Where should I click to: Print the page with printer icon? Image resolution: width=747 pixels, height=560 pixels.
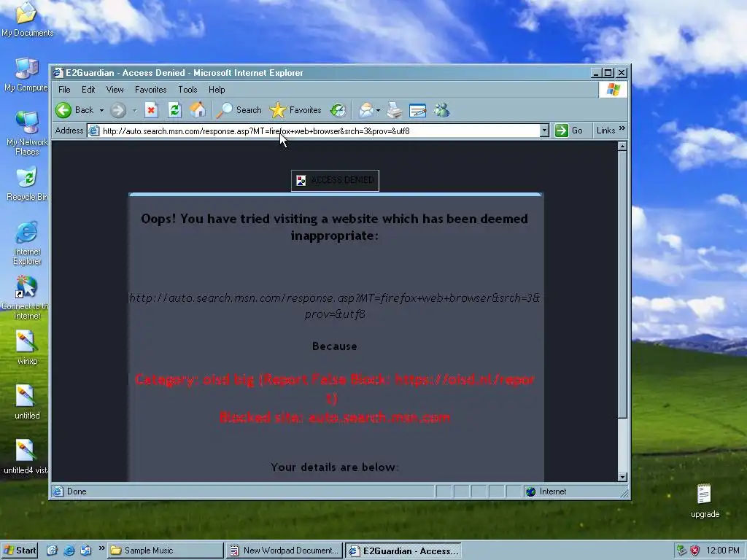(x=394, y=111)
